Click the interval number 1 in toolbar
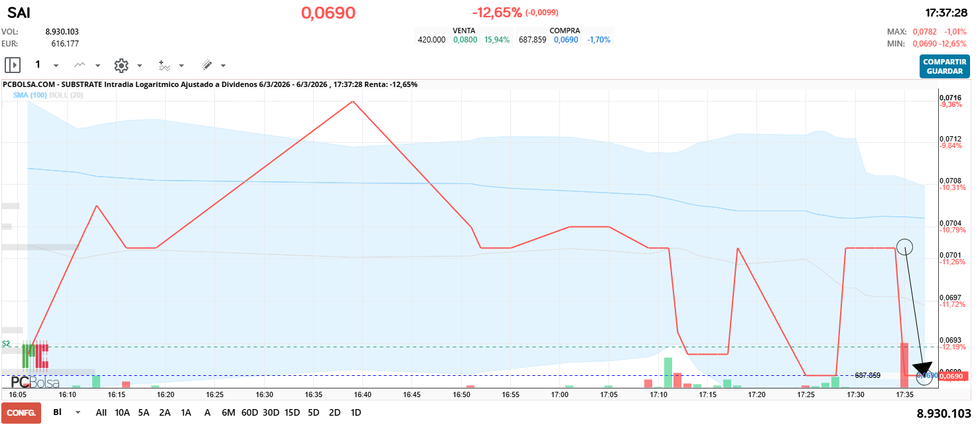980x427 pixels. click(x=37, y=64)
